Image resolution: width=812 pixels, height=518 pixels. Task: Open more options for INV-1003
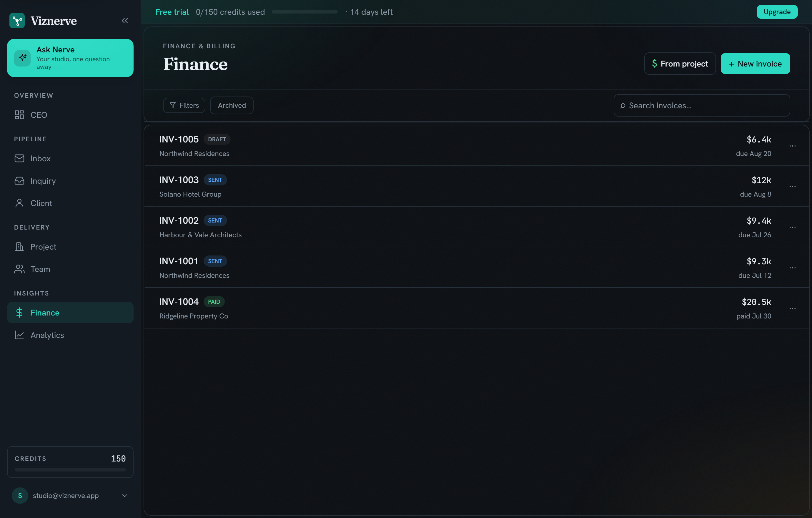coord(793,187)
